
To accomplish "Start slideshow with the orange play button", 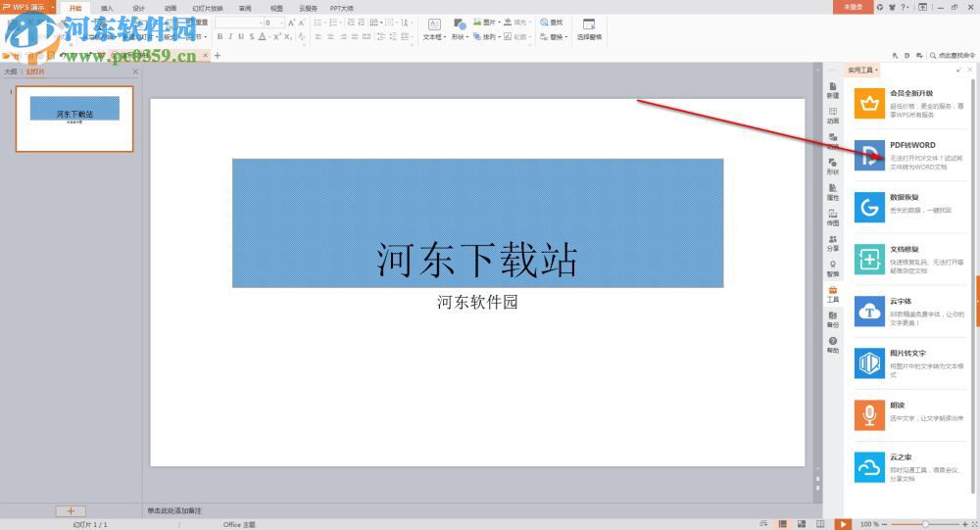I will click(x=843, y=524).
